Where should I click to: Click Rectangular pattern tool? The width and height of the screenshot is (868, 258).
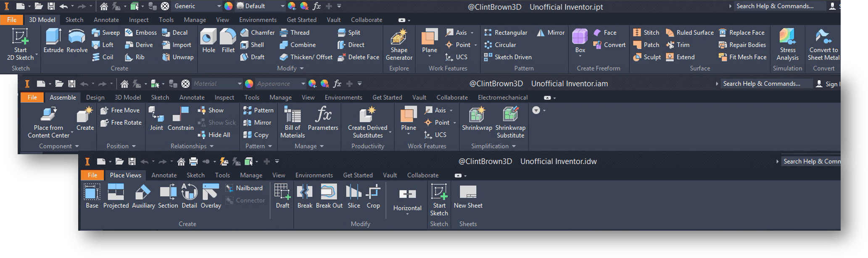pyautogui.click(x=506, y=32)
